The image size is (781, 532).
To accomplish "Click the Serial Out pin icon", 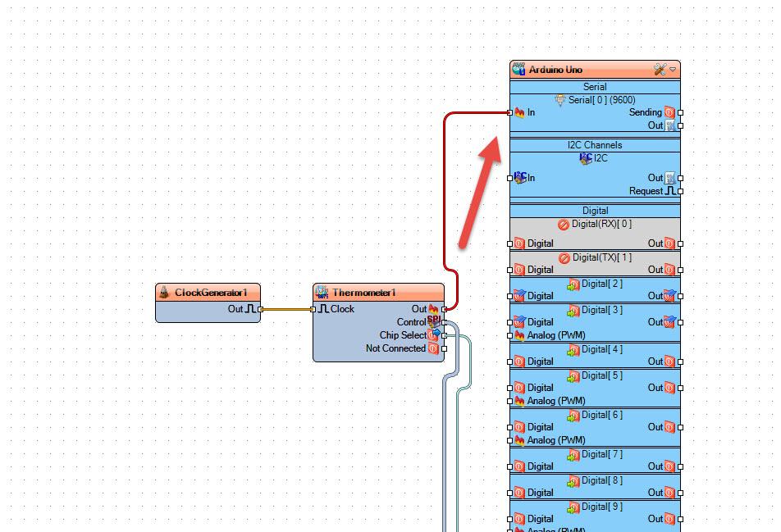I will (x=669, y=125).
